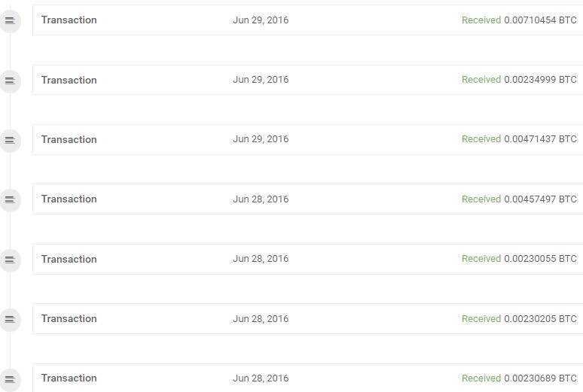
Task: Expand the transaction row receiving 0.00471437 BTC
Action: pyautogui.click(x=308, y=139)
